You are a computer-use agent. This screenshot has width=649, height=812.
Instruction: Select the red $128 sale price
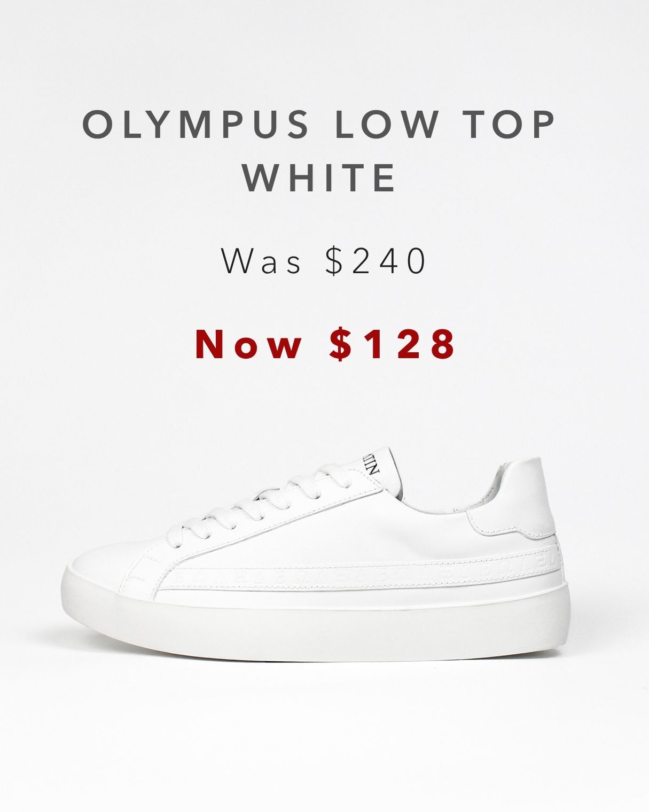pos(393,344)
